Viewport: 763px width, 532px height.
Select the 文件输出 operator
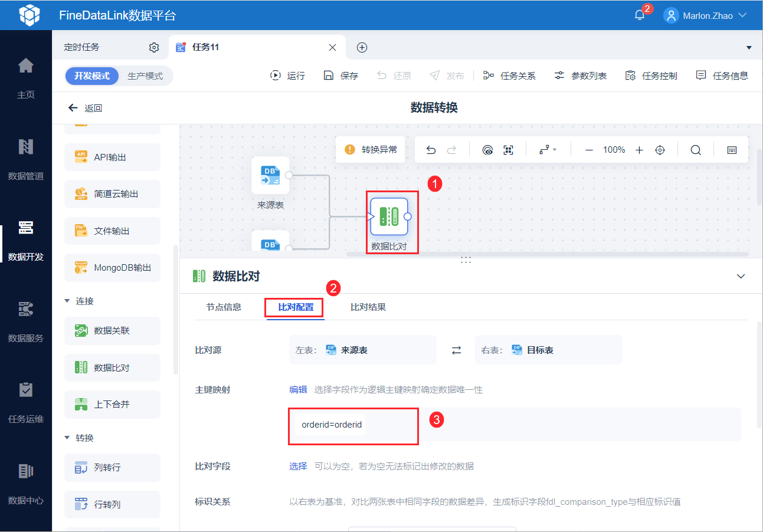[112, 231]
